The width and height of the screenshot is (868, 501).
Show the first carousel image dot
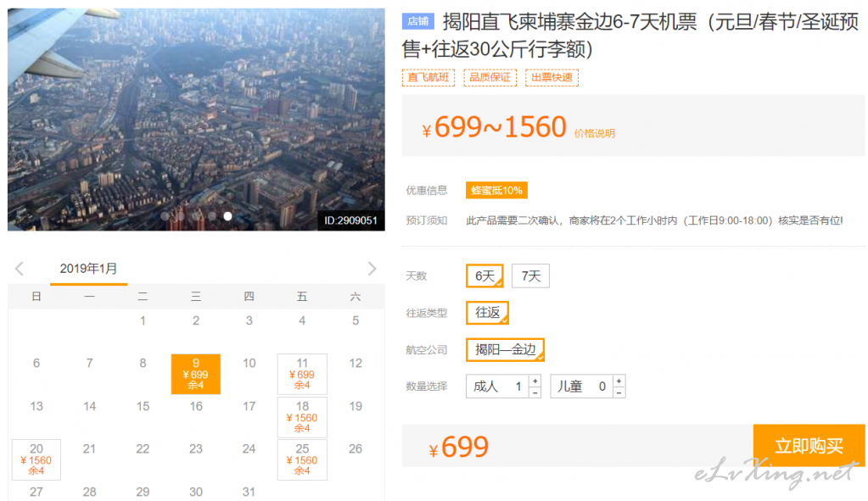click(x=165, y=216)
